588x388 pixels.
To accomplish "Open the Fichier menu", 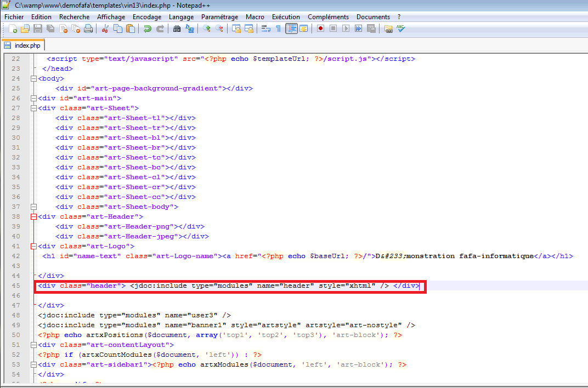I will tap(14, 17).
